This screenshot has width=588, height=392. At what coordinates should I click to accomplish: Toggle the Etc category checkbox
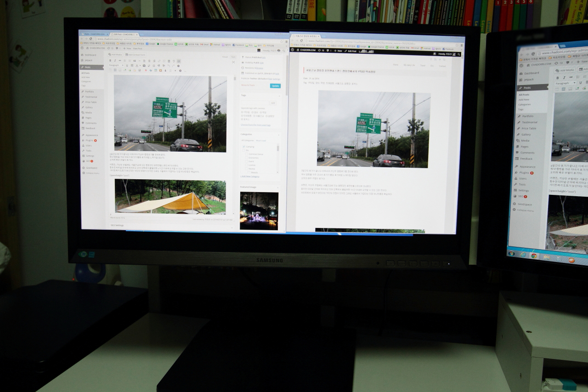coord(244,150)
